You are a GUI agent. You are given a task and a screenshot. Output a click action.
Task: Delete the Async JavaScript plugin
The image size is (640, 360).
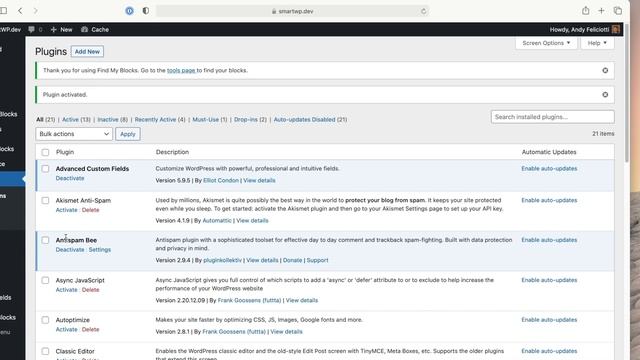pos(91,290)
